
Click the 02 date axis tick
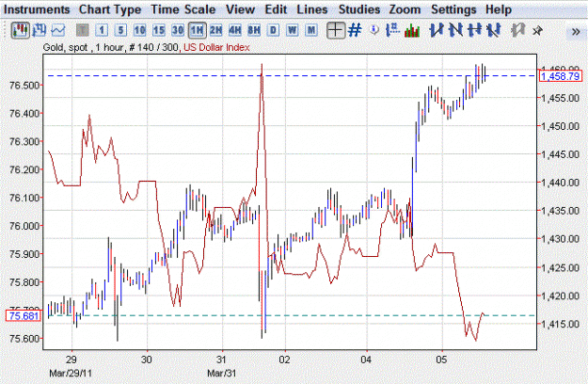[x=285, y=360]
